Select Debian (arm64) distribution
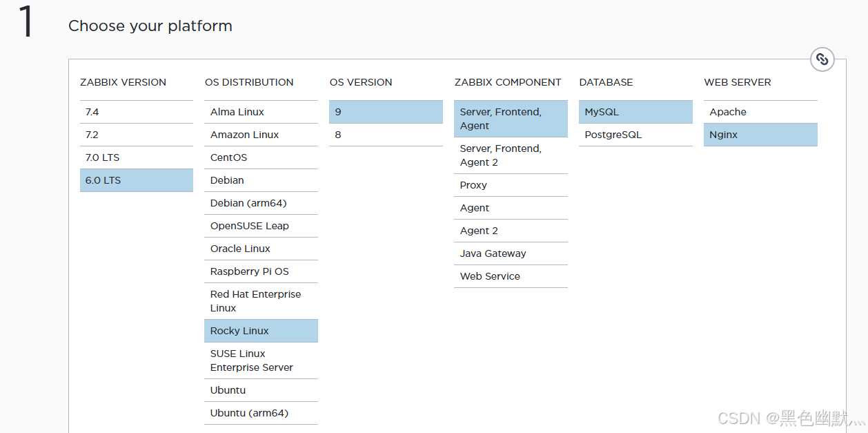This screenshot has width=868, height=433. (x=262, y=203)
